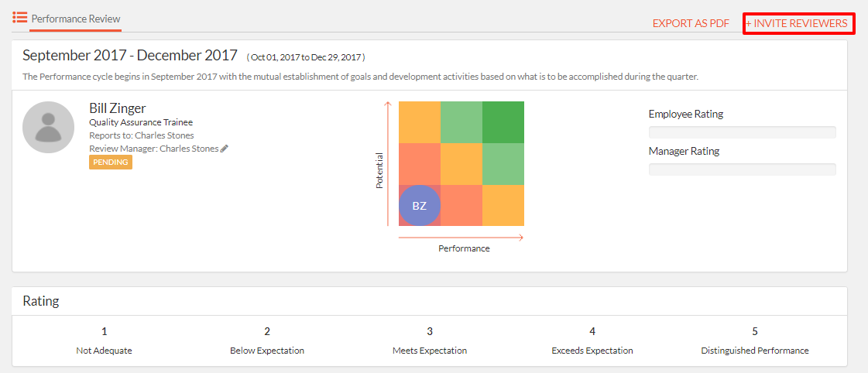Image resolution: width=868 pixels, height=373 pixels.
Task: Click Invite Reviewers
Action: 797,23
